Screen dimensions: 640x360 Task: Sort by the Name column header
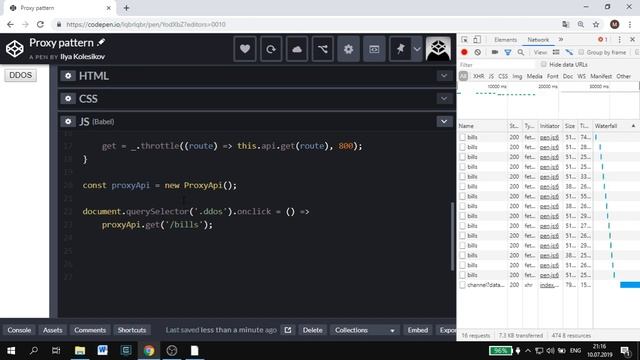482,126
